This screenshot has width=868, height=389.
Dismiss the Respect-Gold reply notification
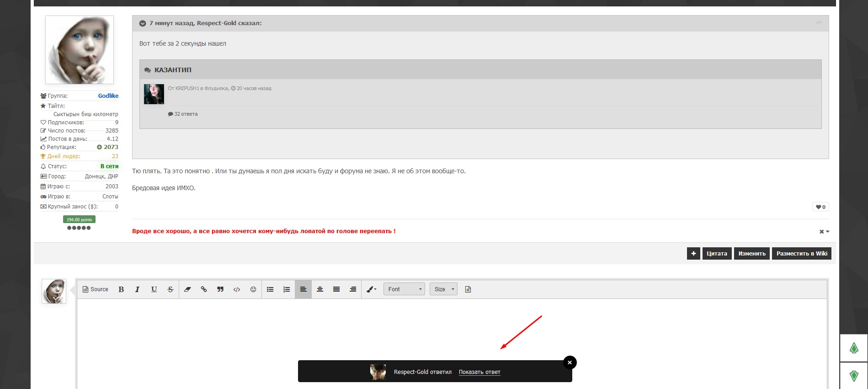(x=570, y=362)
